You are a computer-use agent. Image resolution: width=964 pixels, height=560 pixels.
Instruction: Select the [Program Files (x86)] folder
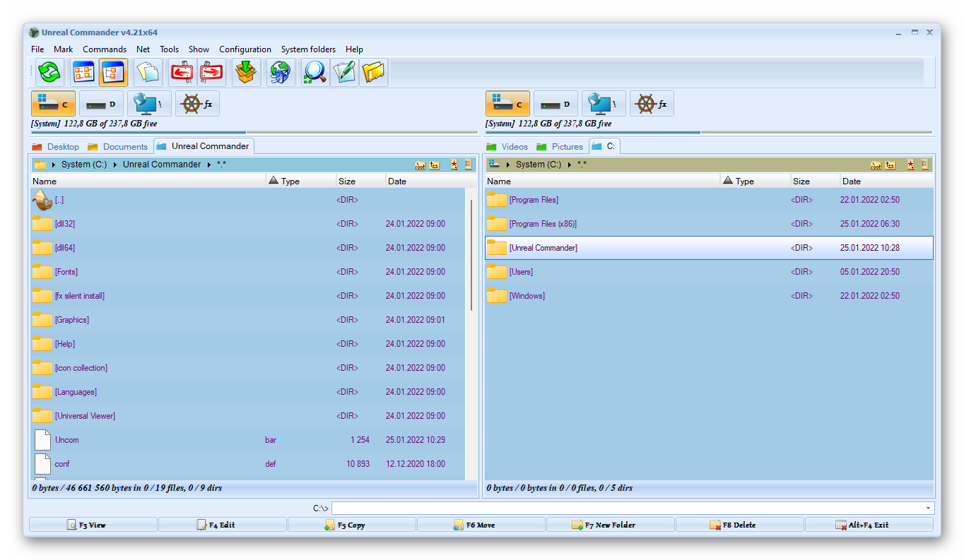click(709, 224)
